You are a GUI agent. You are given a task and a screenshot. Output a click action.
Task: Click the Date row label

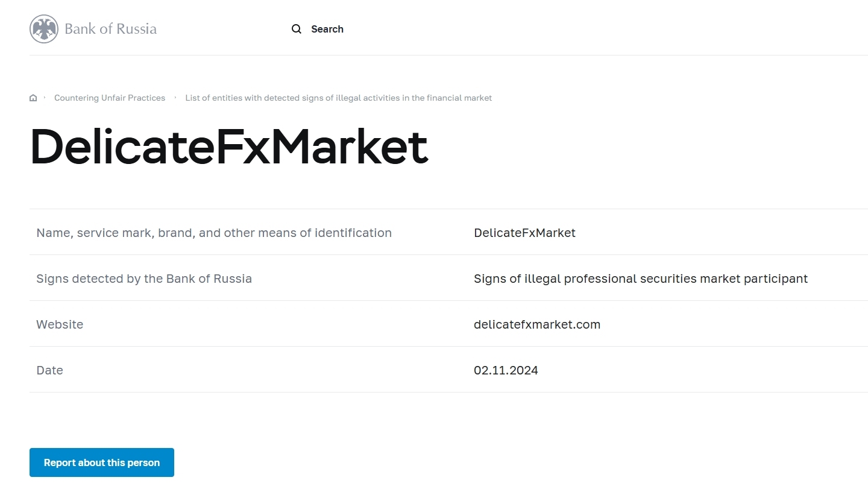click(49, 370)
